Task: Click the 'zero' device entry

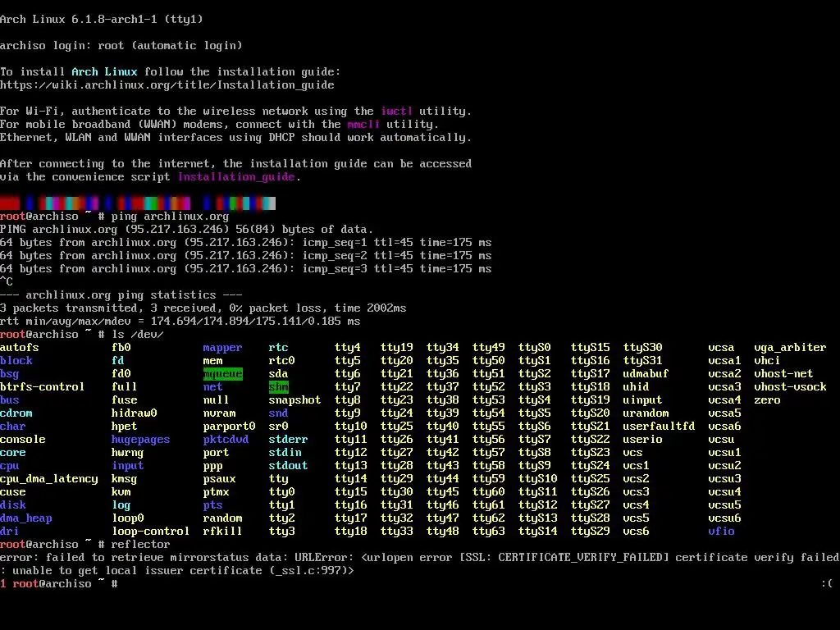Action: tap(767, 400)
